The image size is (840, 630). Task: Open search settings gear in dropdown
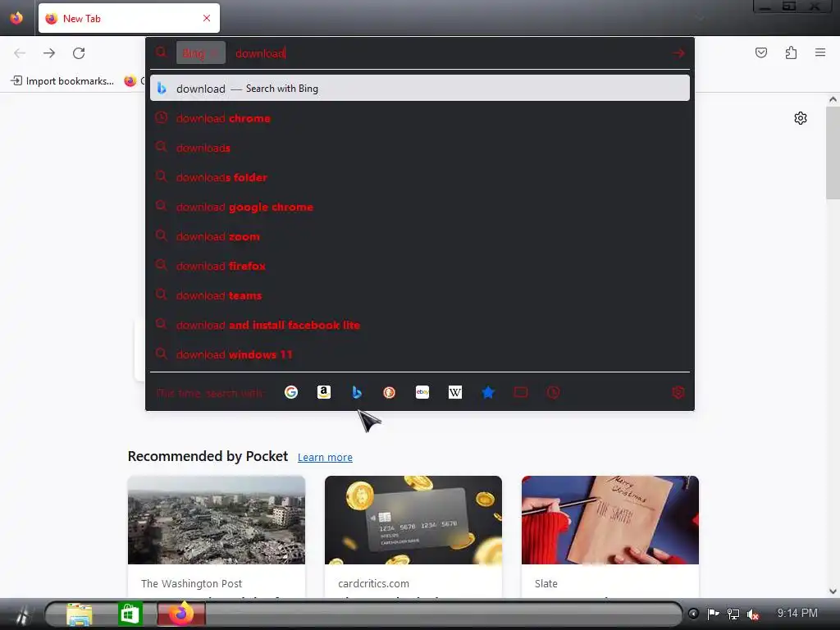[x=678, y=393]
